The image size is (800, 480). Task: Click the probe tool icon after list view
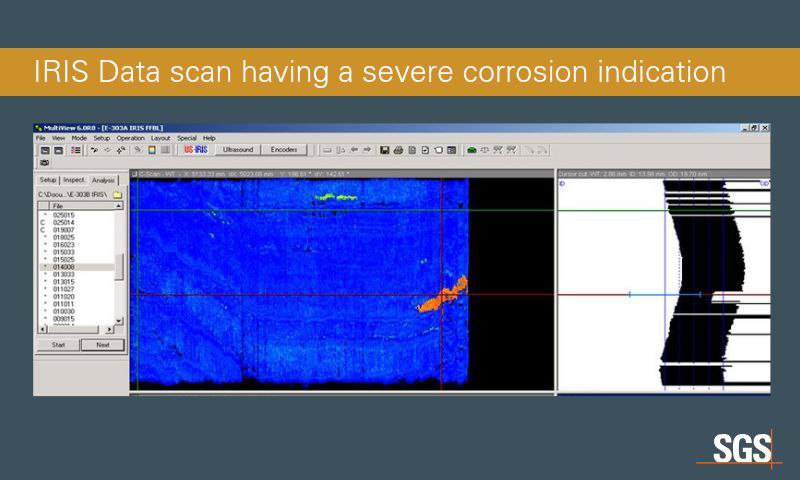94,150
